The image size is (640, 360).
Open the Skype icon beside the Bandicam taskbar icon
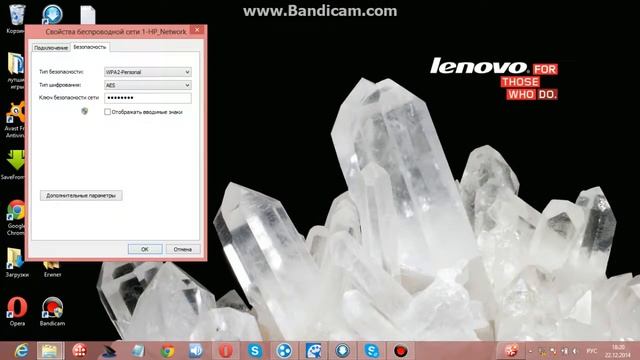(x=372, y=351)
